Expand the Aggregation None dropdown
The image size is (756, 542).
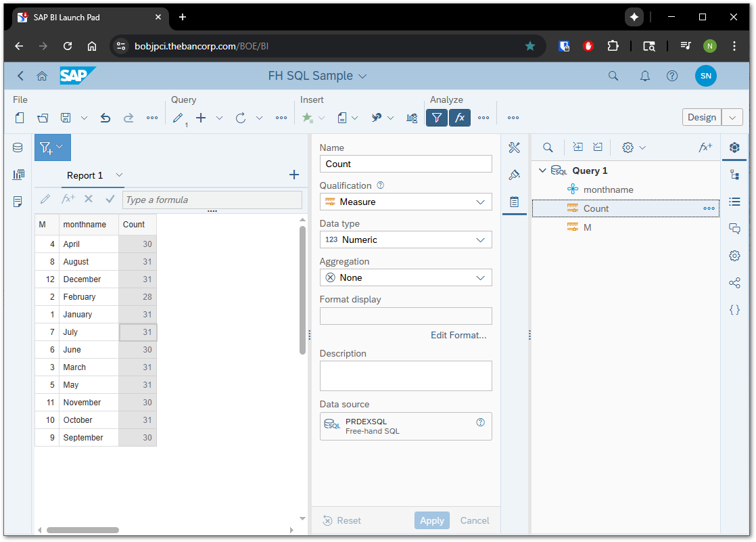click(x=406, y=277)
